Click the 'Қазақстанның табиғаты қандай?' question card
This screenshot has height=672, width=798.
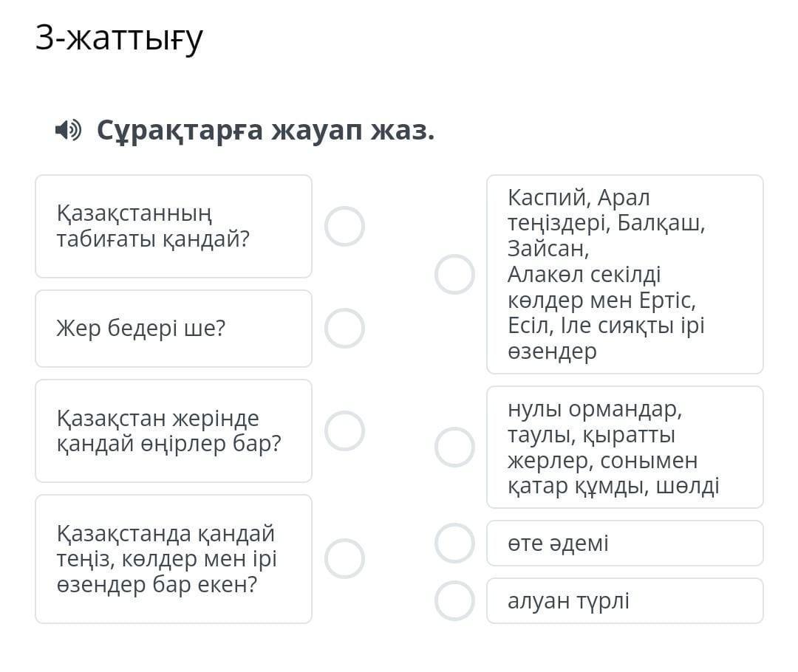point(174,227)
